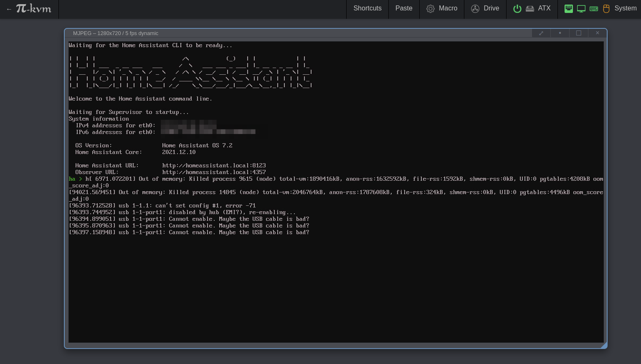Open the ATX menu label
The height and width of the screenshot is (364, 641).
544,8
